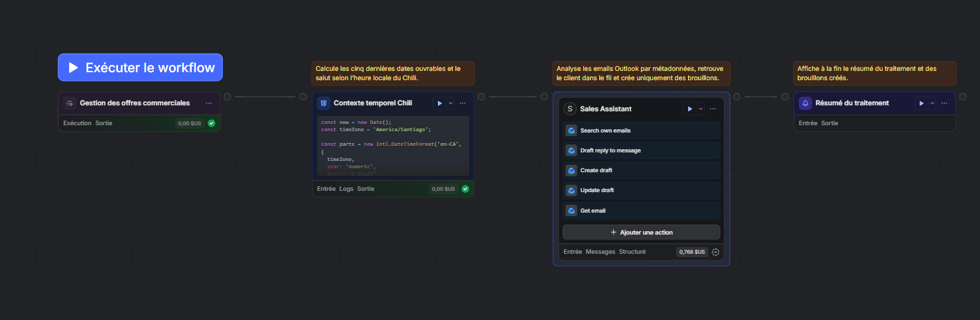
Task: Click the Outlook icon beside Update draft
Action: [571, 190]
